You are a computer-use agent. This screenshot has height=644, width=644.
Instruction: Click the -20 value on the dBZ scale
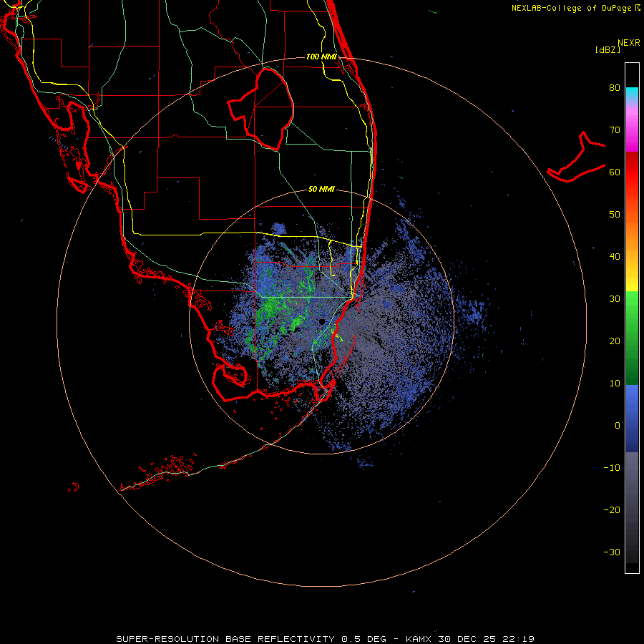pos(612,510)
